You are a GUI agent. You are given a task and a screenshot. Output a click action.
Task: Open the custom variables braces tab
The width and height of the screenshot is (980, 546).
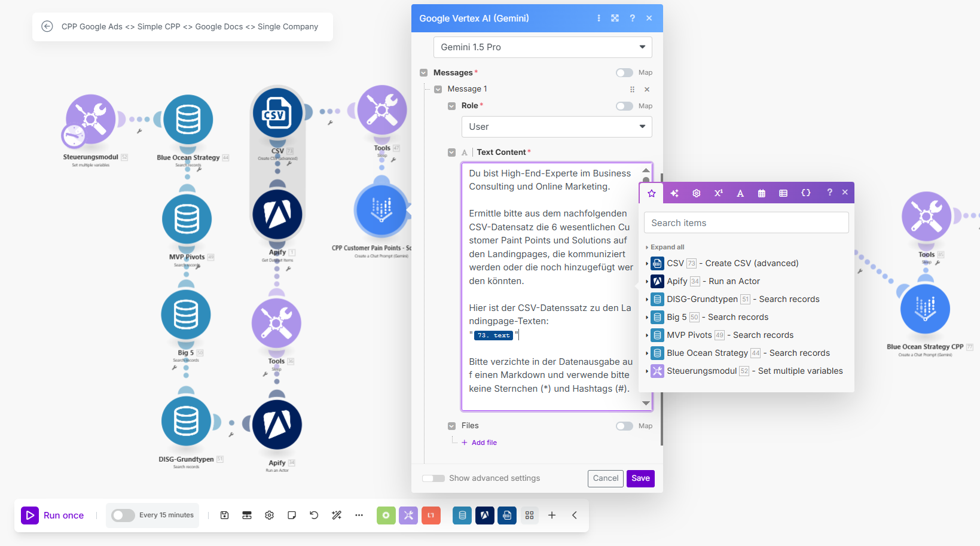(x=806, y=193)
